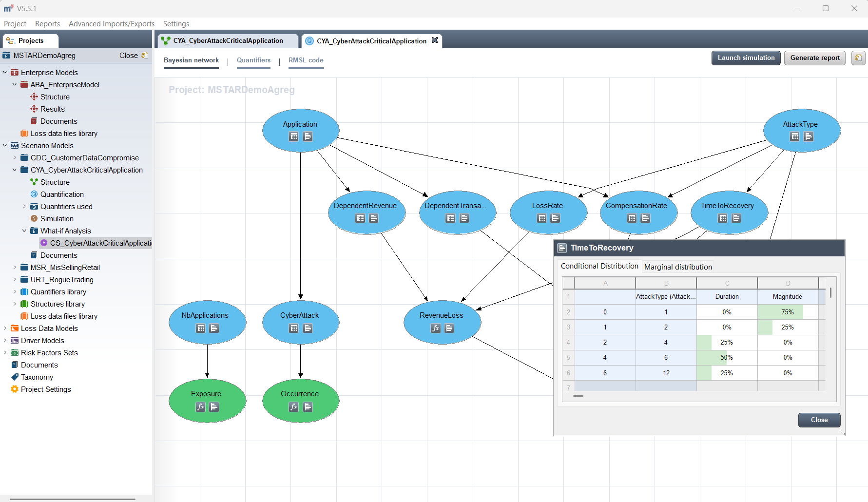Open the LossRate node's document icon

[x=555, y=218]
